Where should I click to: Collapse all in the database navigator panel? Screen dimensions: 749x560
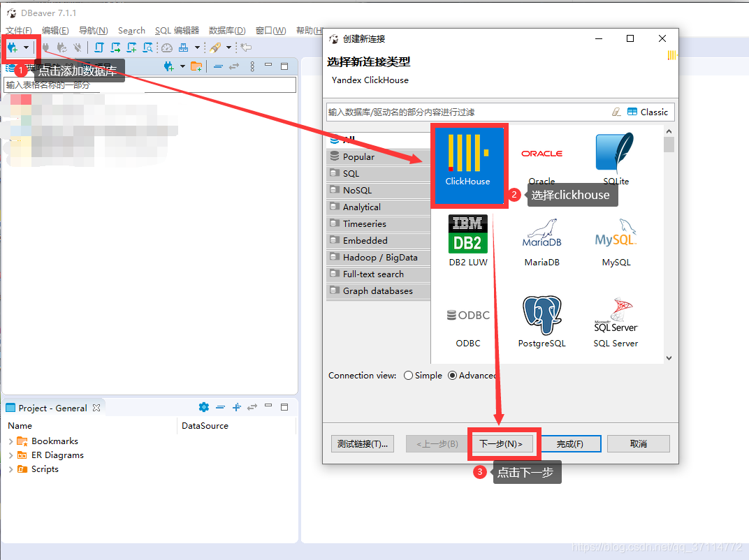[x=218, y=66]
